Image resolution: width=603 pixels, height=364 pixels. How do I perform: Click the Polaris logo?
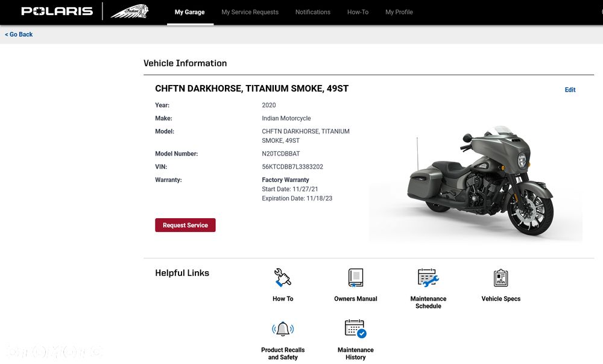point(57,11)
